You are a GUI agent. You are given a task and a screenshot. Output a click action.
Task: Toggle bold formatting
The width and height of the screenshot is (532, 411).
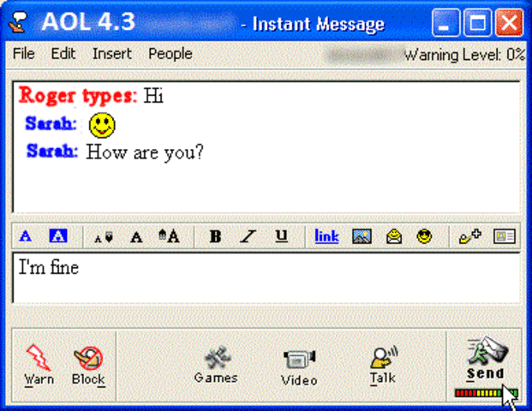click(x=215, y=236)
